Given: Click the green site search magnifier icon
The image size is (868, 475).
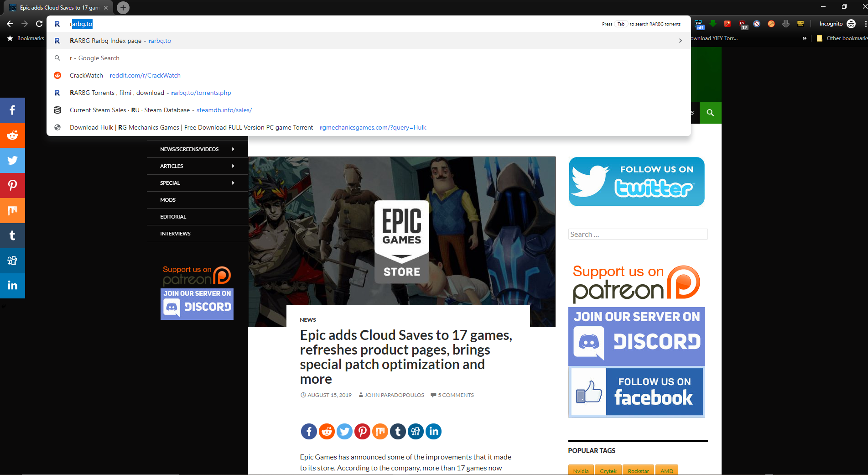Looking at the screenshot, I should click(710, 113).
